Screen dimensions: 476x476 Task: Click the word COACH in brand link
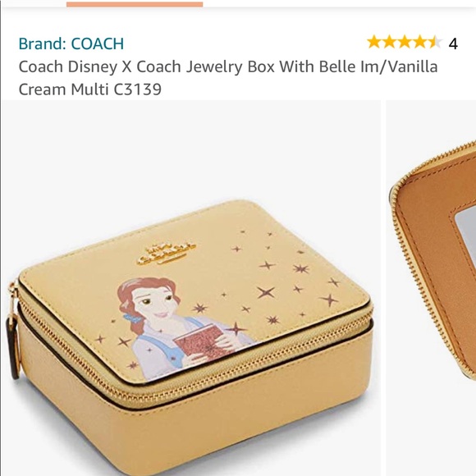(x=98, y=43)
